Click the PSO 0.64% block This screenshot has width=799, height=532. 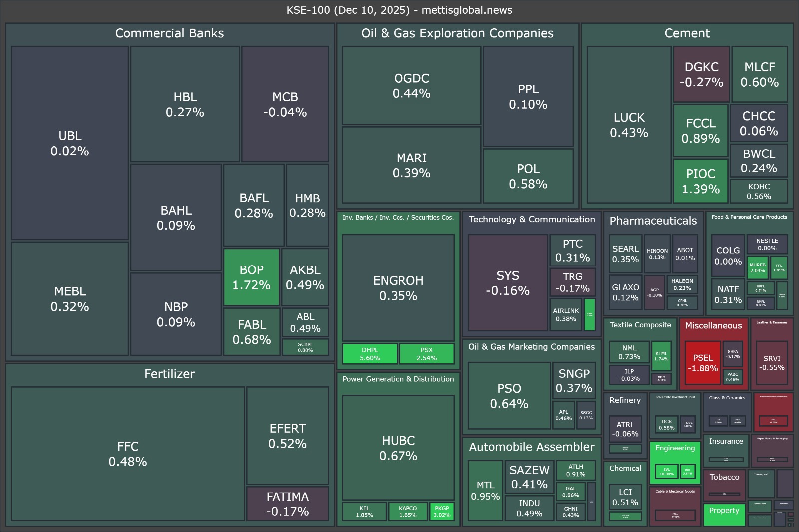pos(509,396)
